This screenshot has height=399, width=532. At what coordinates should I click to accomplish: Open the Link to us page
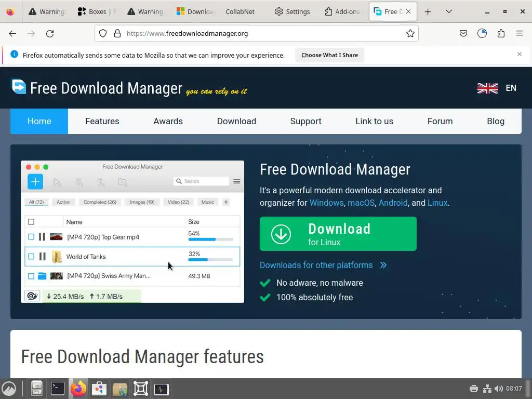coord(374,121)
